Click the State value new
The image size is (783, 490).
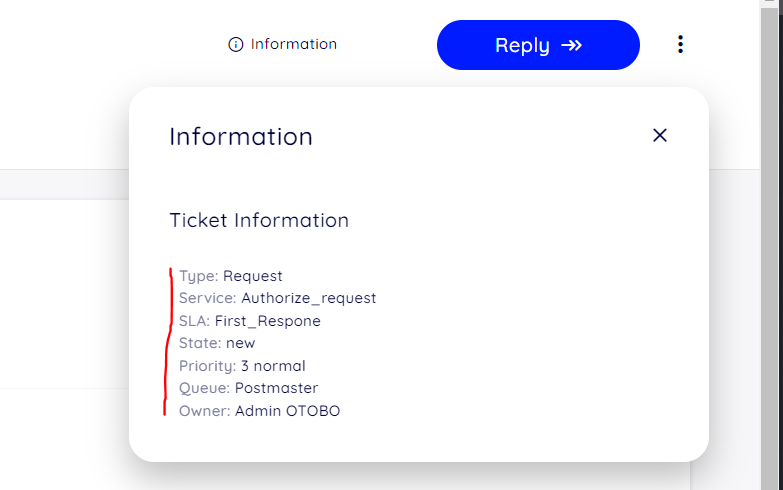tap(241, 343)
